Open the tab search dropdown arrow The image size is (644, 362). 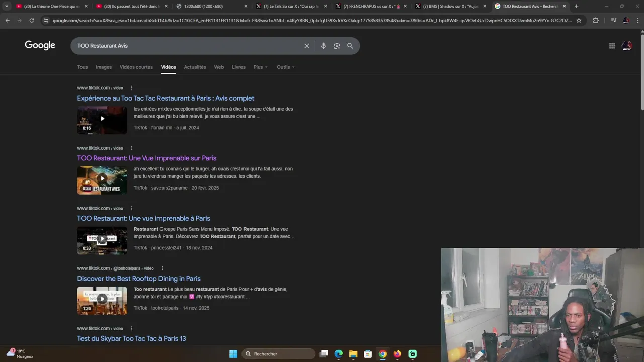7,6
